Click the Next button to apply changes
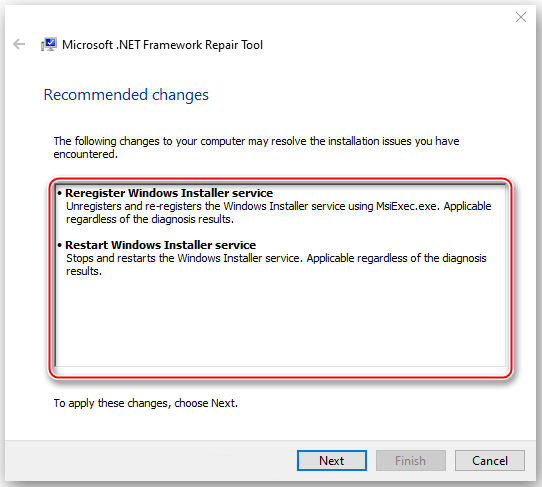Screen dimensions: 542x487 331,460
